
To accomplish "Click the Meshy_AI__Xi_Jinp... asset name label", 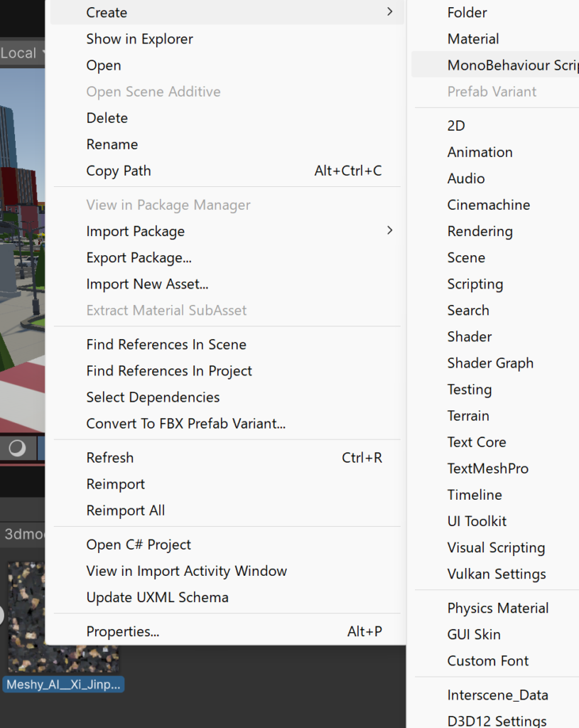I will (63, 685).
